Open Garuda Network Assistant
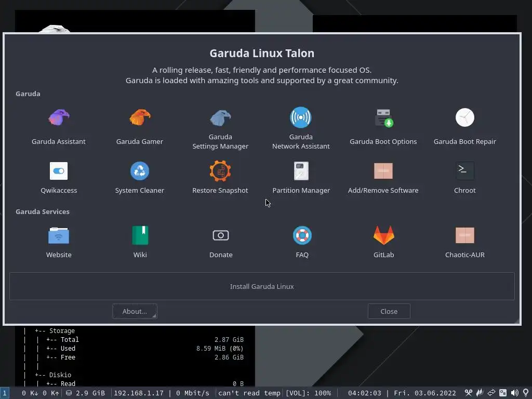 tap(301, 128)
